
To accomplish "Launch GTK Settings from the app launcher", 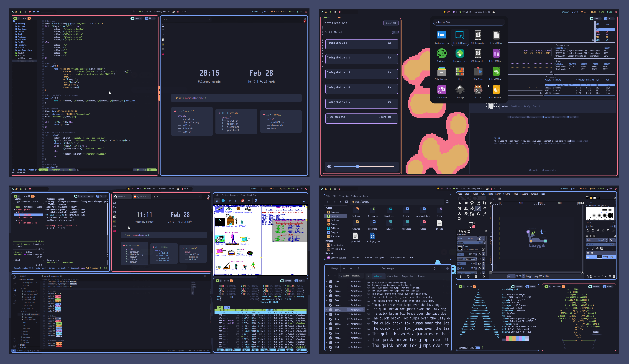I will 460,37.
